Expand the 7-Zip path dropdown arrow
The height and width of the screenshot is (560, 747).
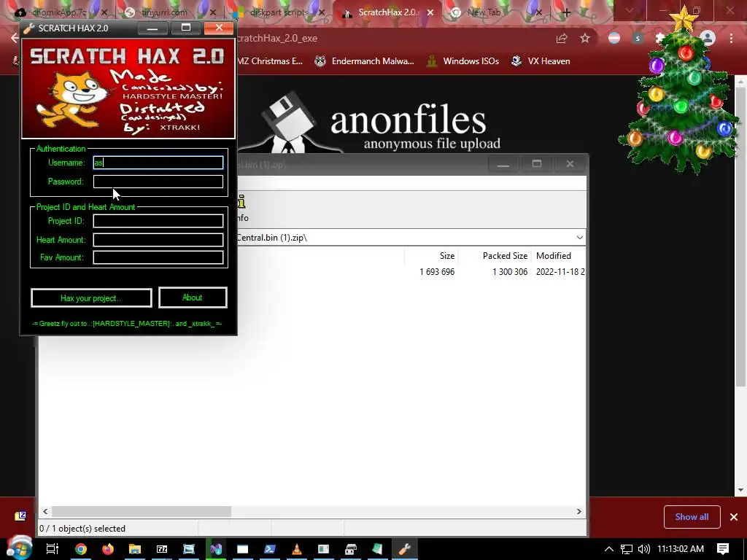tap(579, 238)
